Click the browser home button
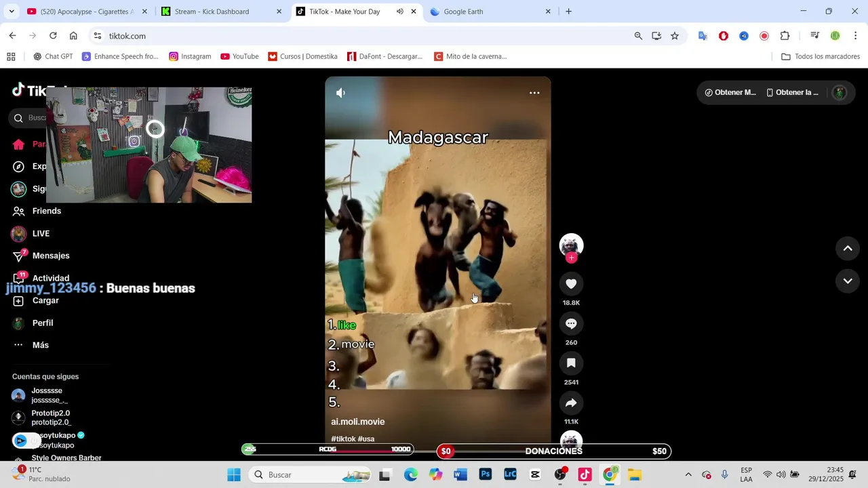 [x=73, y=36]
